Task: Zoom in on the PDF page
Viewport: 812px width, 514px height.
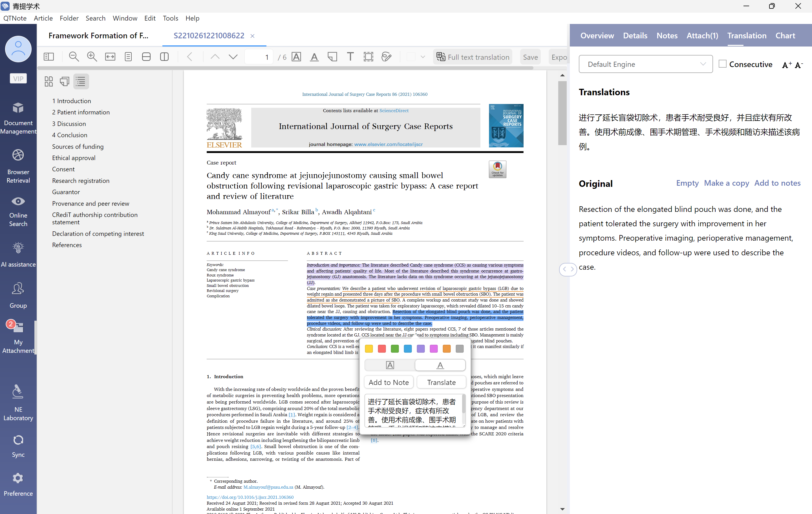Action: coord(92,57)
